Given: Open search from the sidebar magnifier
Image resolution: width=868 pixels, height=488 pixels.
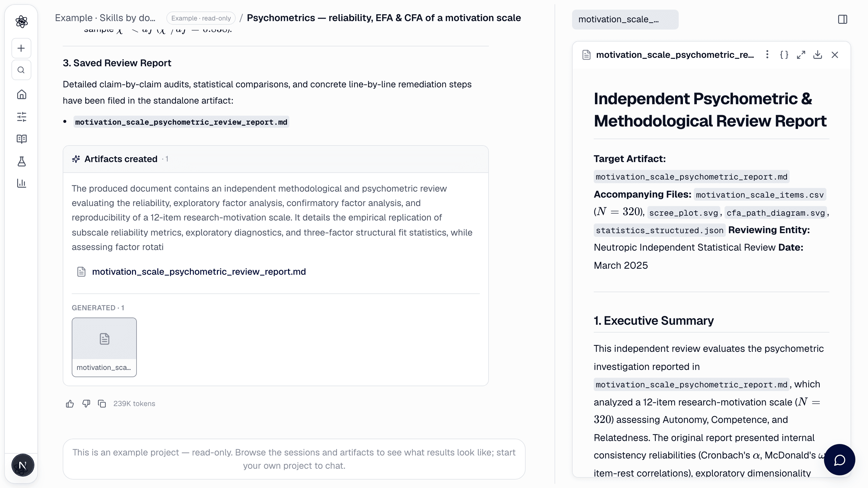Looking at the screenshot, I should pyautogui.click(x=21, y=70).
